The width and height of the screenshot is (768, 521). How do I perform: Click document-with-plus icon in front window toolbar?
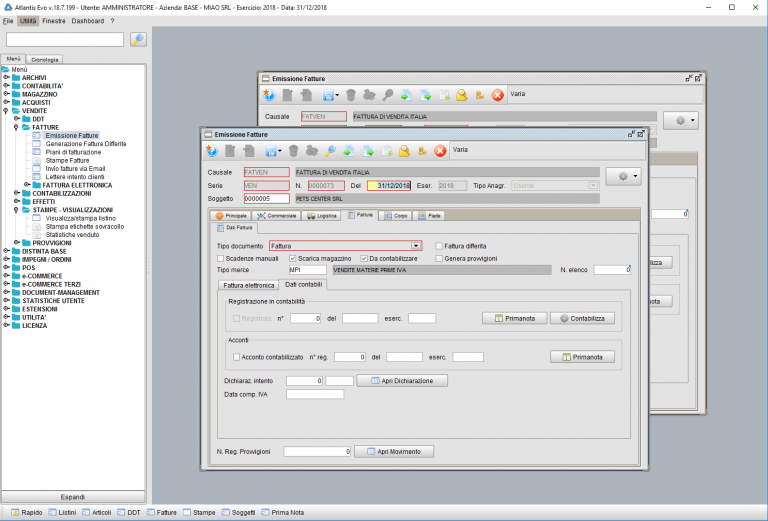387,151
